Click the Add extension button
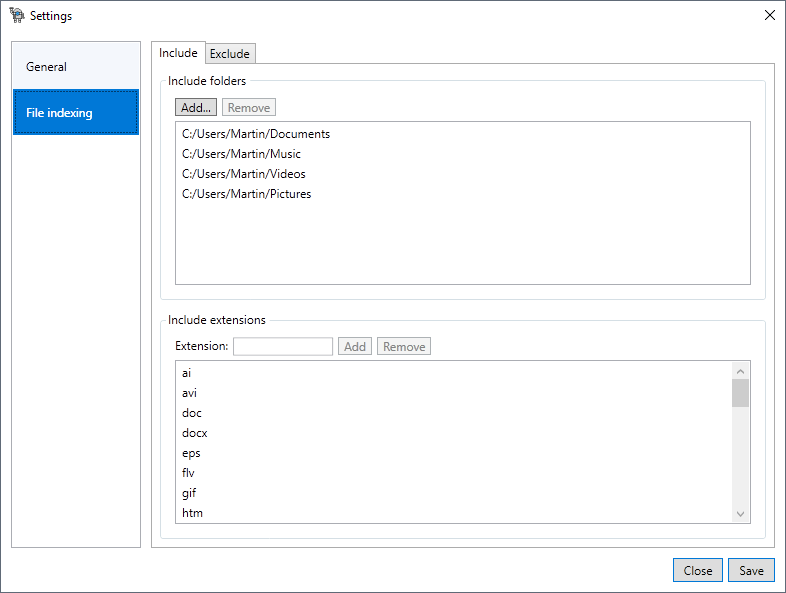The height and width of the screenshot is (593, 786). (355, 346)
